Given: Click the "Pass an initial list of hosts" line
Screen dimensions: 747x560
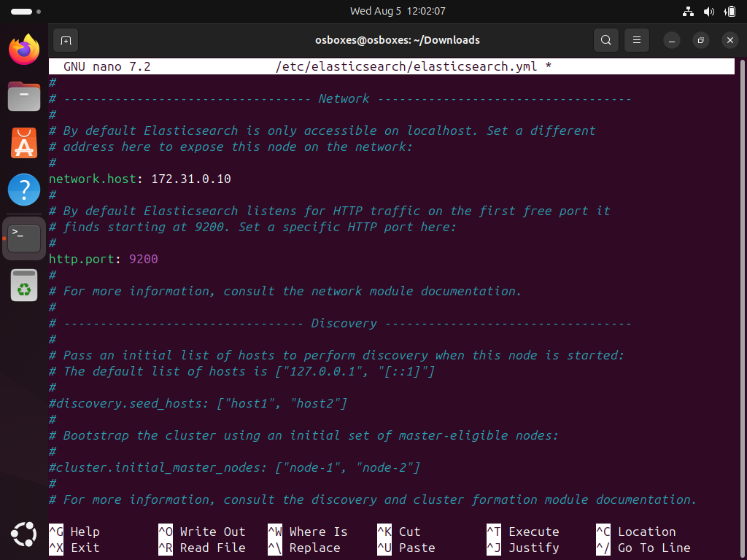Looking at the screenshot, I should coord(336,355).
